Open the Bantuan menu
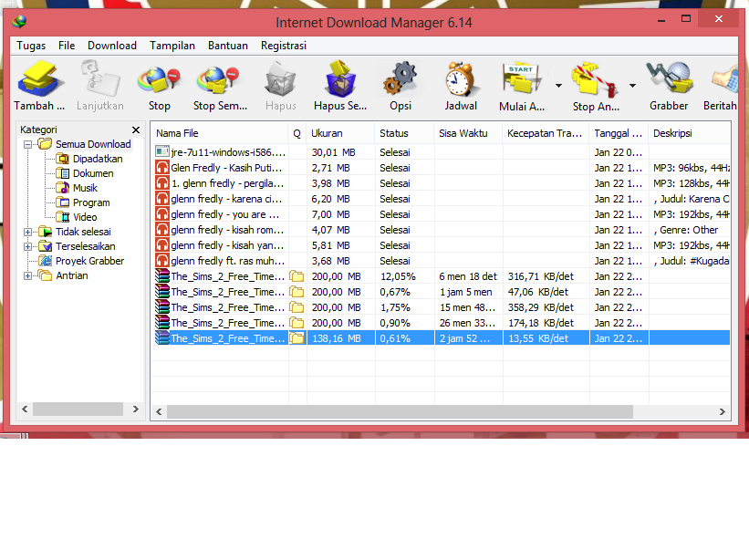Image resolution: width=749 pixels, height=560 pixels. 228,46
